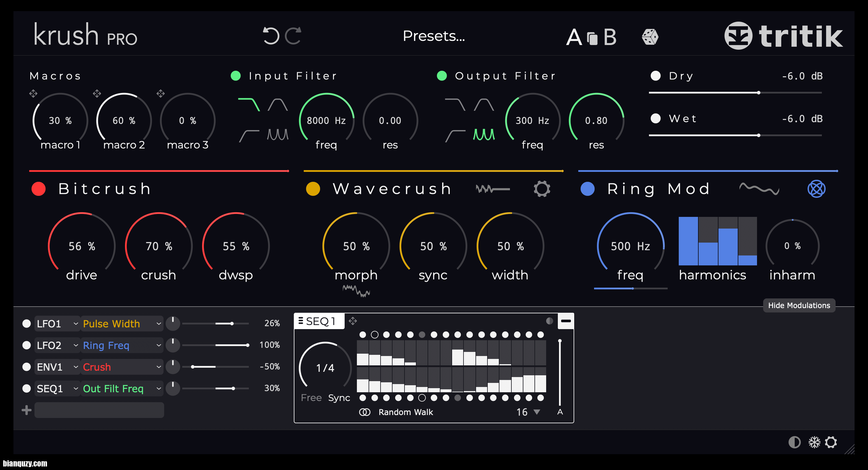Image resolution: width=868 pixels, height=470 pixels.
Task: Click the Ring Mod crossed-circle icon
Action: coord(816,189)
